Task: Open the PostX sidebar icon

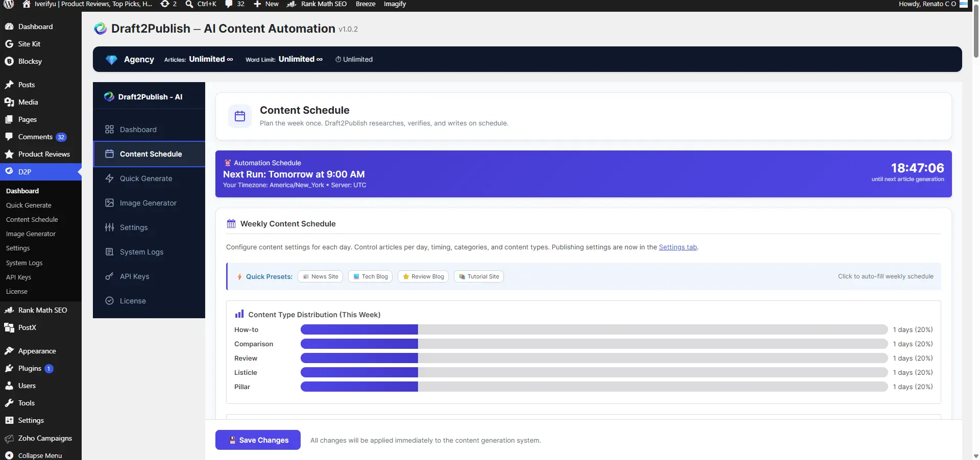Action: click(9, 327)
